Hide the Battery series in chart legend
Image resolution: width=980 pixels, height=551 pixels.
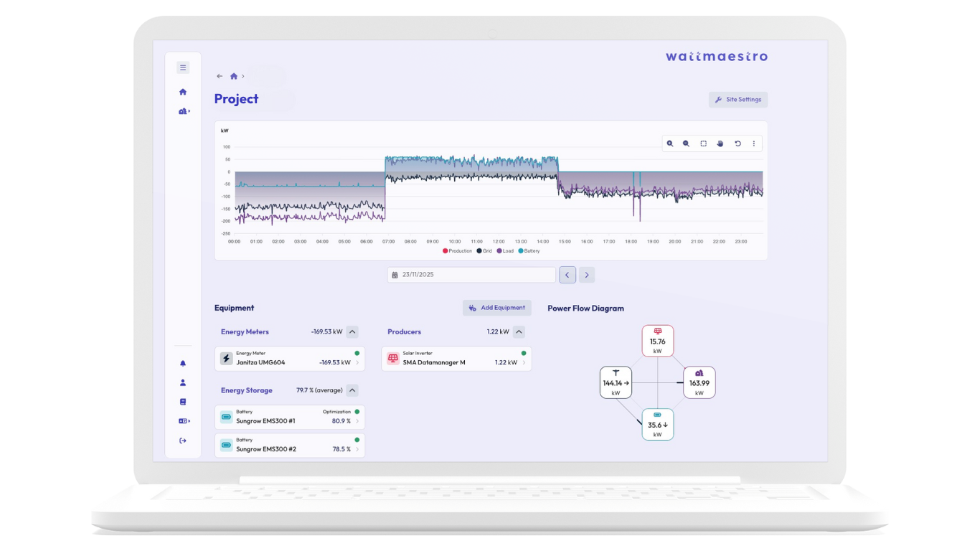point(529,251)
